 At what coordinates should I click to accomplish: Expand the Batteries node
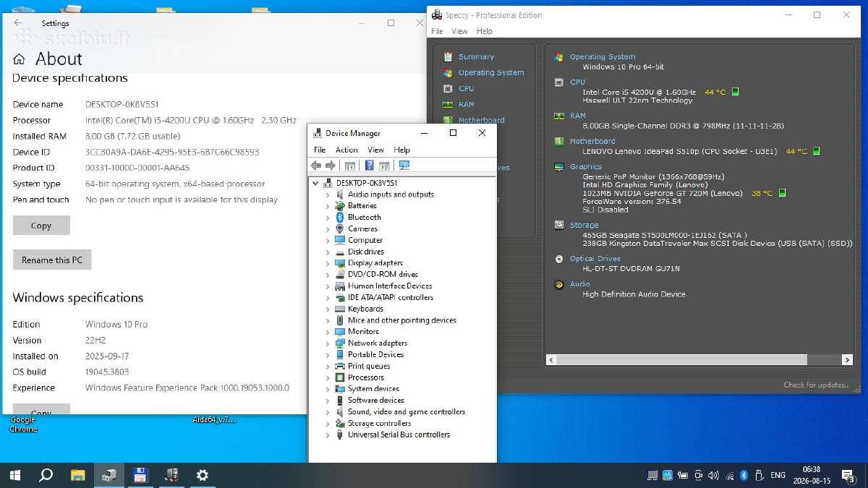pyautogui.click(x=328, y=206)
